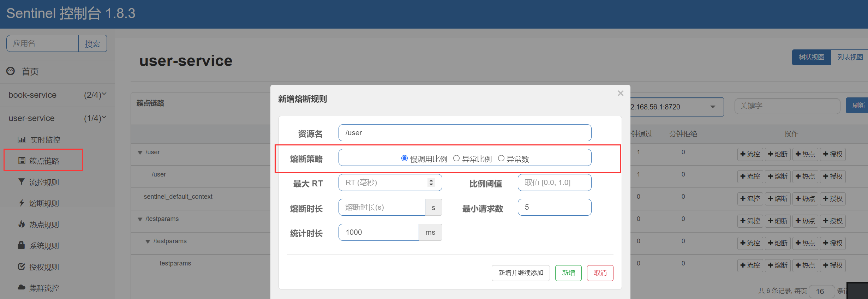Click the testparams leaf row text
This screenshot has width=868, height=299.
(175, 263)
